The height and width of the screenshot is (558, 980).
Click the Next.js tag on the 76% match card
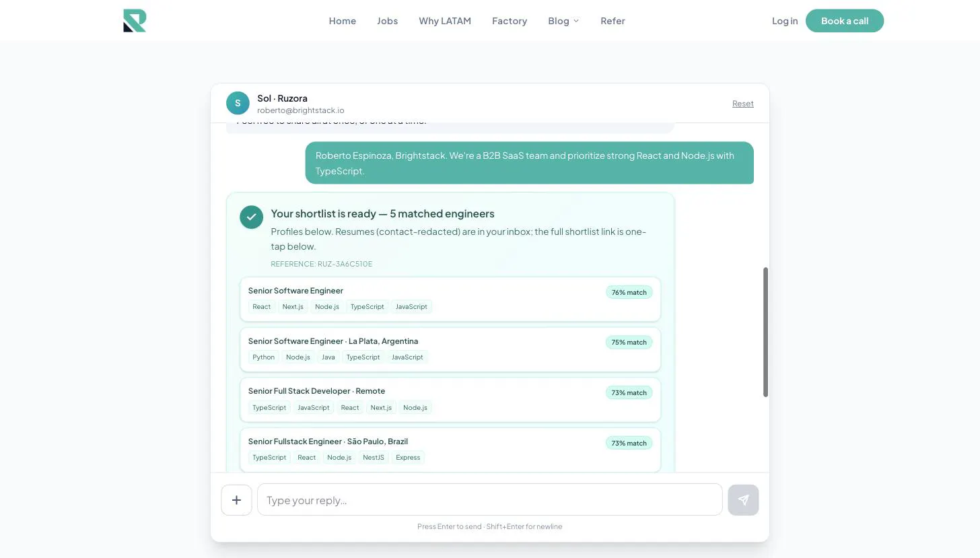coord(293,307)
